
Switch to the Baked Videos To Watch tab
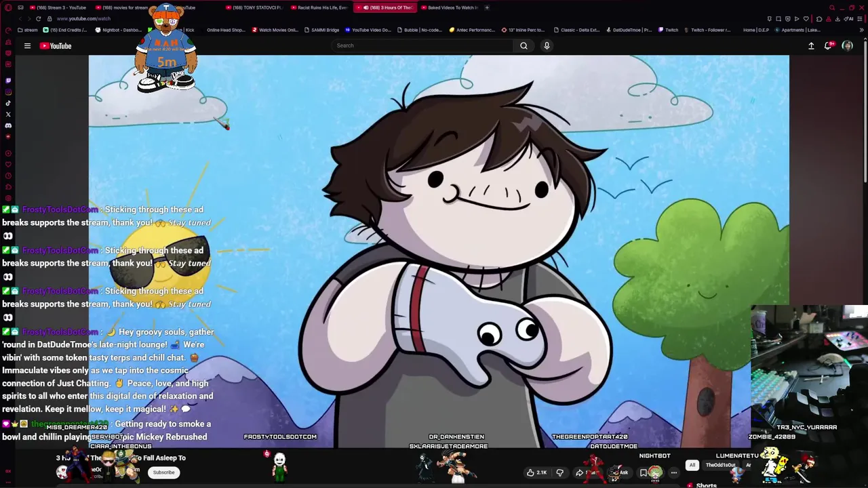(x=449, y=7)
